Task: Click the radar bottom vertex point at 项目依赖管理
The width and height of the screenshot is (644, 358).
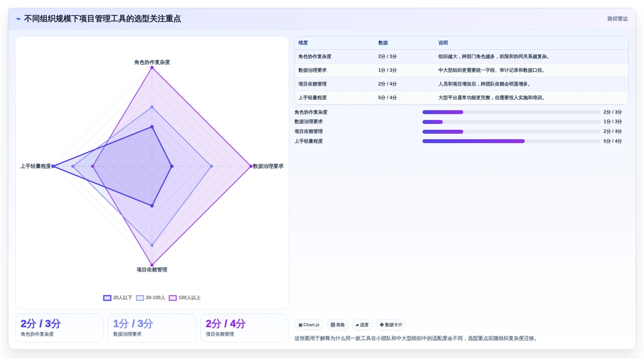Action: pyautogui.click(x=152, y=265)
